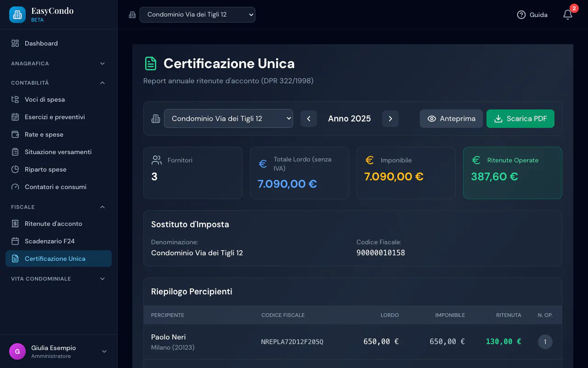Screen dimensions: 588x368
Task: Click the Imponibile summary card
Action: [406, 173]
